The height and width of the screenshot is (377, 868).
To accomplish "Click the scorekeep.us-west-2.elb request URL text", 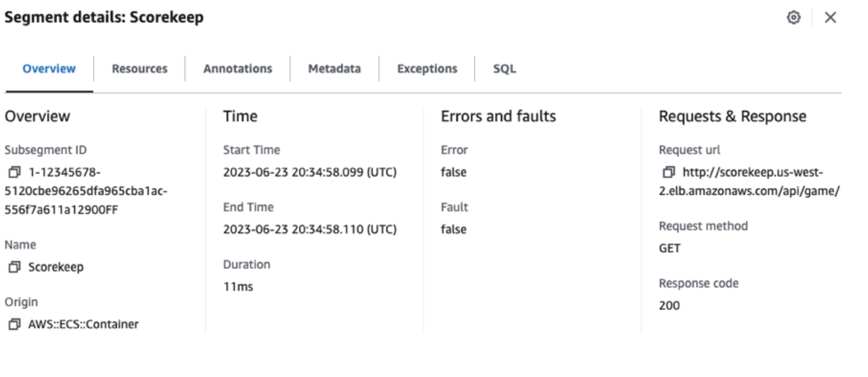I will click(x=749, y=182).
